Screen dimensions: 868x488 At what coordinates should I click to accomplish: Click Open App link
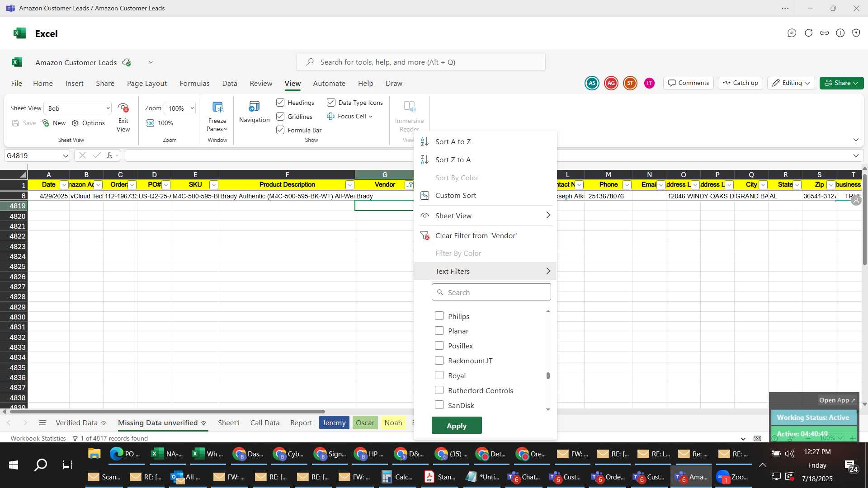pyautogui.click(x=837, y=400)
